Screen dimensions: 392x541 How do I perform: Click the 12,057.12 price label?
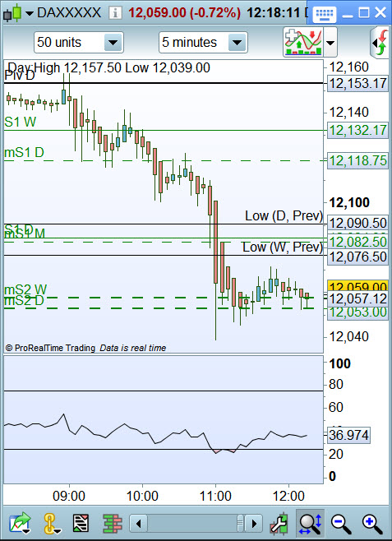coord(357,298)
